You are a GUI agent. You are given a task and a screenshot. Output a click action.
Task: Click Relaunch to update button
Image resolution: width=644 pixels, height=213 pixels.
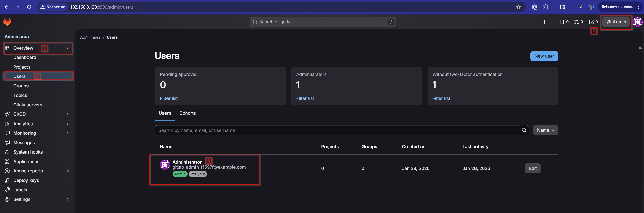coord(618,7)
